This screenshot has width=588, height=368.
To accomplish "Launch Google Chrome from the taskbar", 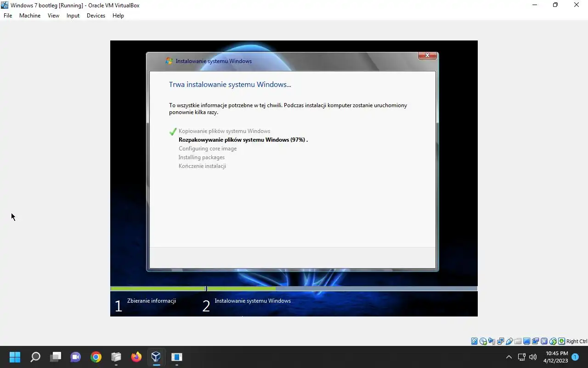I will [x=96, y=357].
